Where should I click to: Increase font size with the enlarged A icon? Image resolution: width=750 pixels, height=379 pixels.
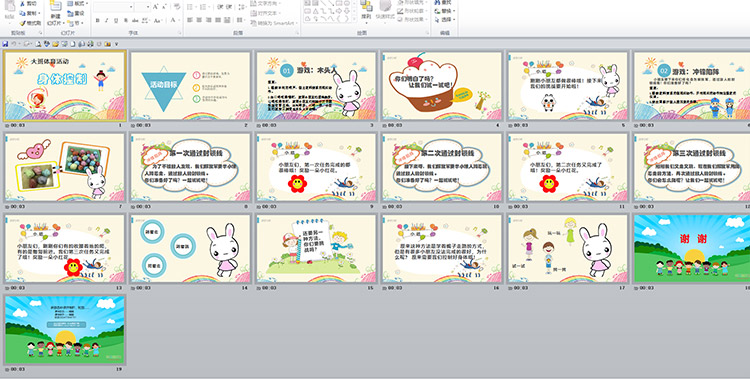(x=155, y=7)
